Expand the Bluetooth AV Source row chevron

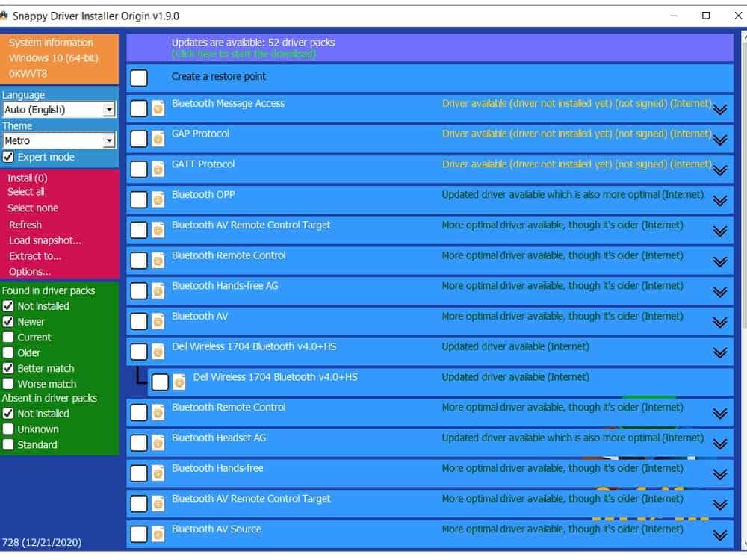pos(720,535)
